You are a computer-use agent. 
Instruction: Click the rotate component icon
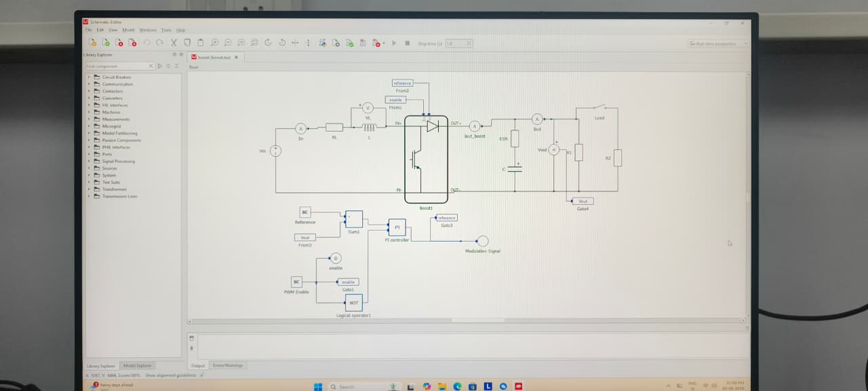(x=268, y=43)
